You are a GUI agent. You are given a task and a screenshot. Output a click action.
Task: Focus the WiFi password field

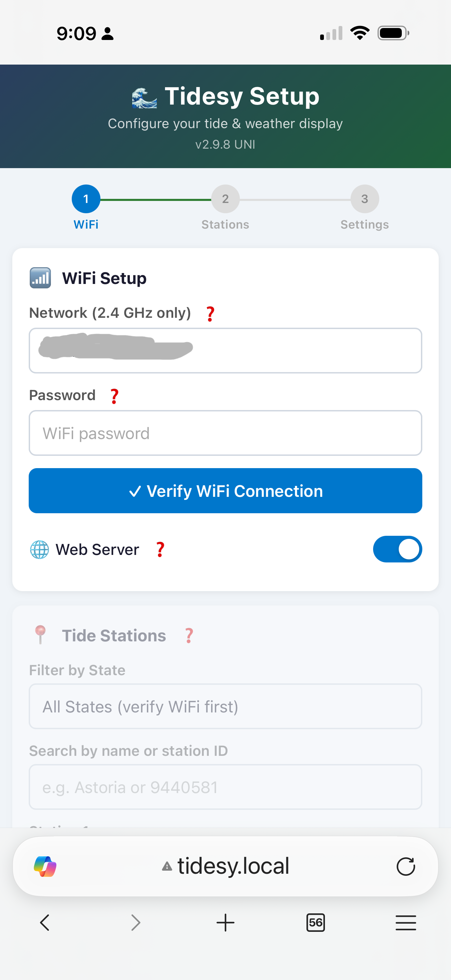(x=225, y=433)
